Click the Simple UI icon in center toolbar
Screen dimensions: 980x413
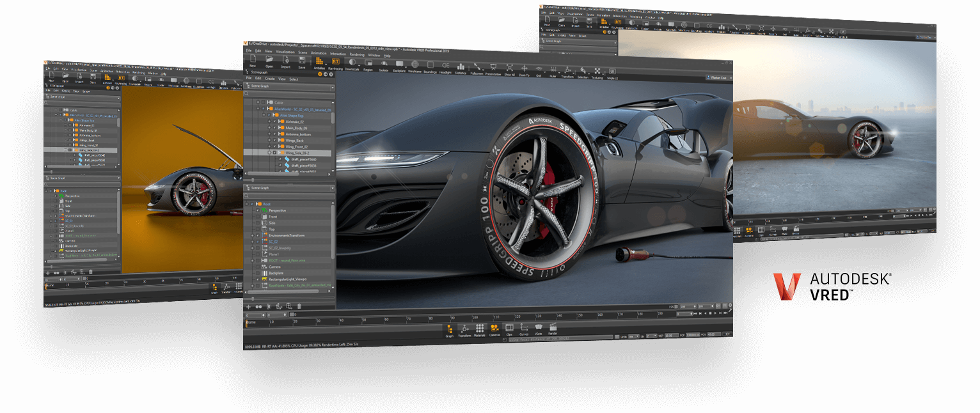[612, 72]
